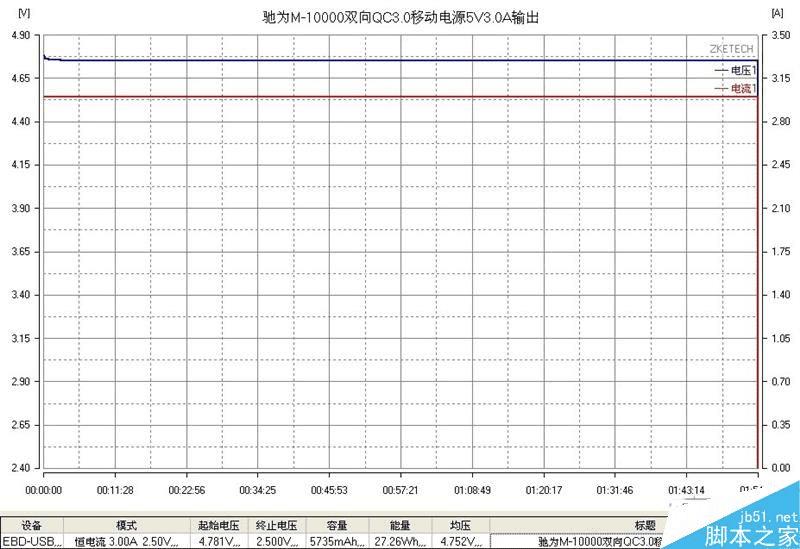This screenshot has height=549, width=800.
Task: Click the 1.75 current axis label
Action: click(x=781, y=252)
